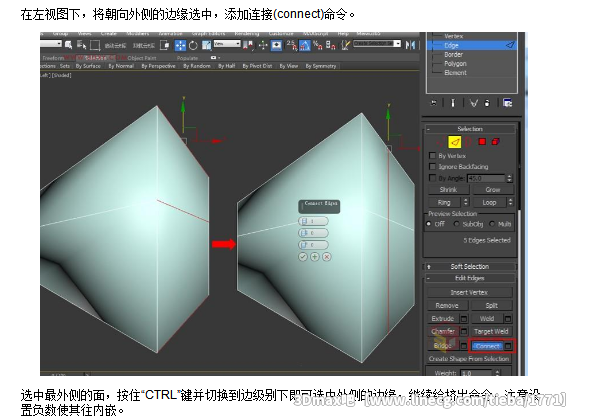
Task: Click Create Shape From Selection button
Action: coord(469,359)
